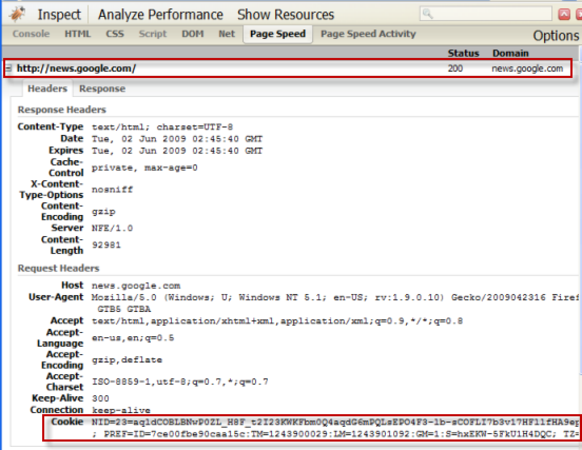Screen dimensions: 582x450
Task: Click the magnifier icon in the search box
Action: pyautogui.click(x=428, y=14)
